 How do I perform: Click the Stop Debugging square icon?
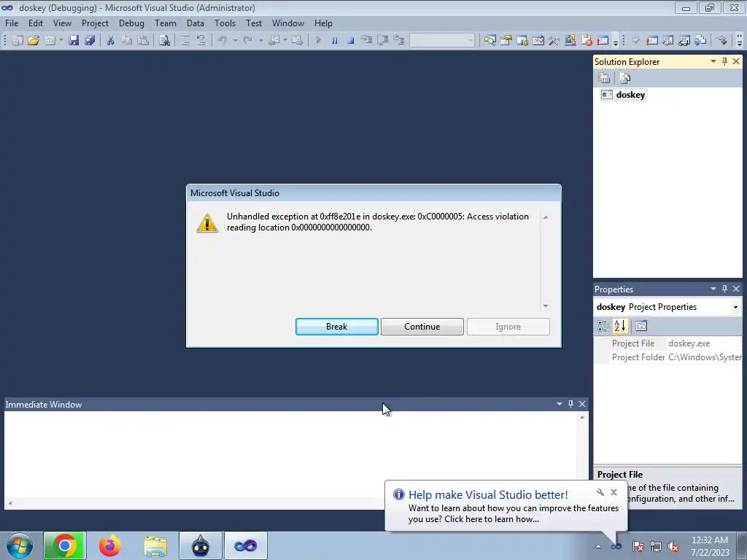[351, 41]
